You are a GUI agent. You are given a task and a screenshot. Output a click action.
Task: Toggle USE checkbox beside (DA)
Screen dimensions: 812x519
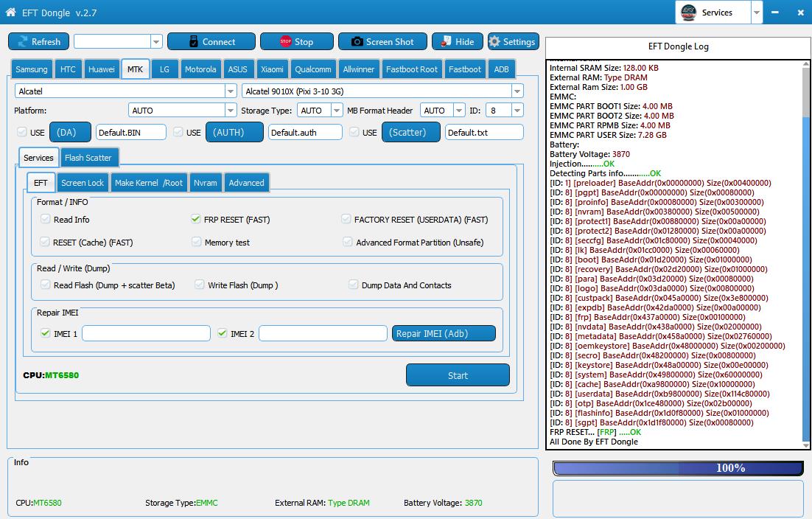coord(22,132)
